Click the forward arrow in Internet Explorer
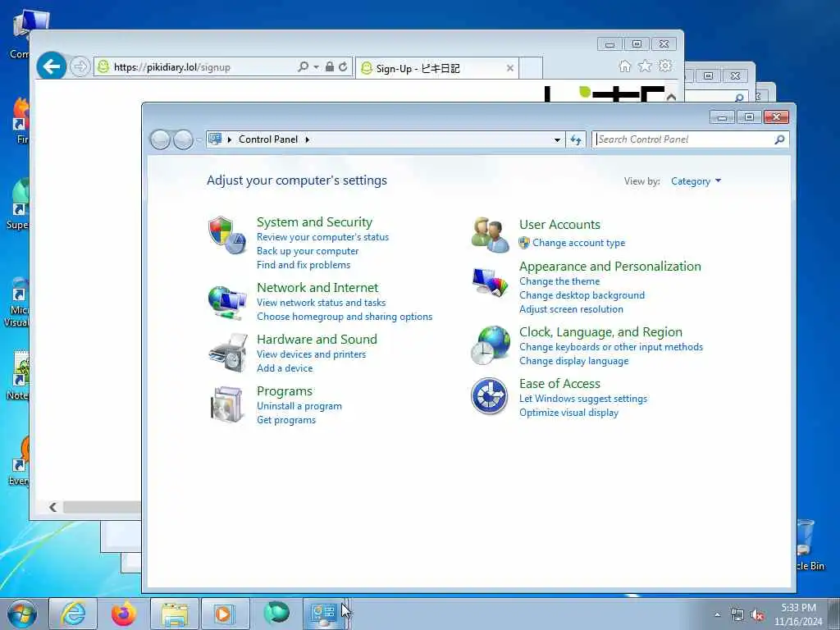The image size is (840, 630). (80, 67)
